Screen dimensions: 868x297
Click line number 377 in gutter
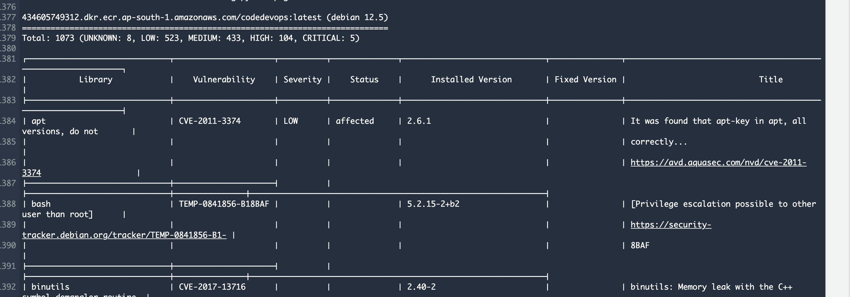click(x=8, y=17)
